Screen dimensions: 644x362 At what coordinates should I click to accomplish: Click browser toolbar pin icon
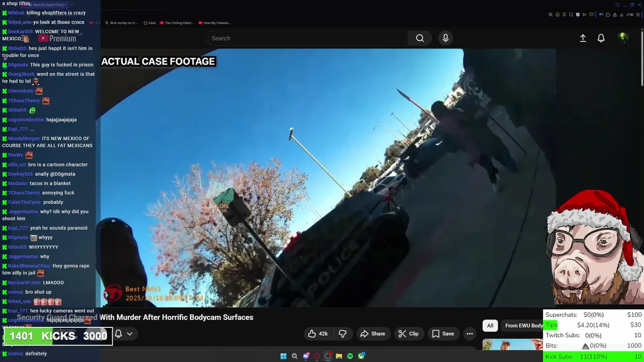pos(564,15)
